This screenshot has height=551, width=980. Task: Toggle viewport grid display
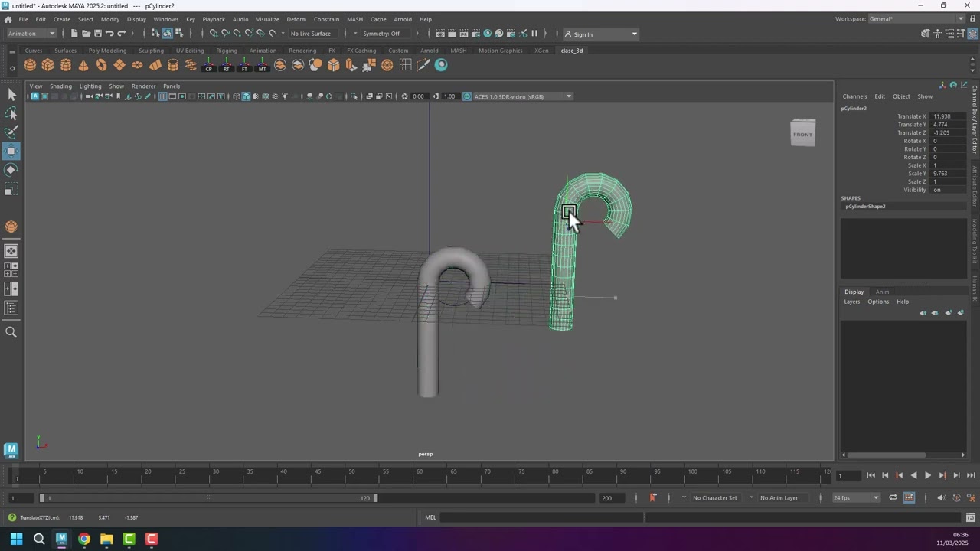pos(162,96)
